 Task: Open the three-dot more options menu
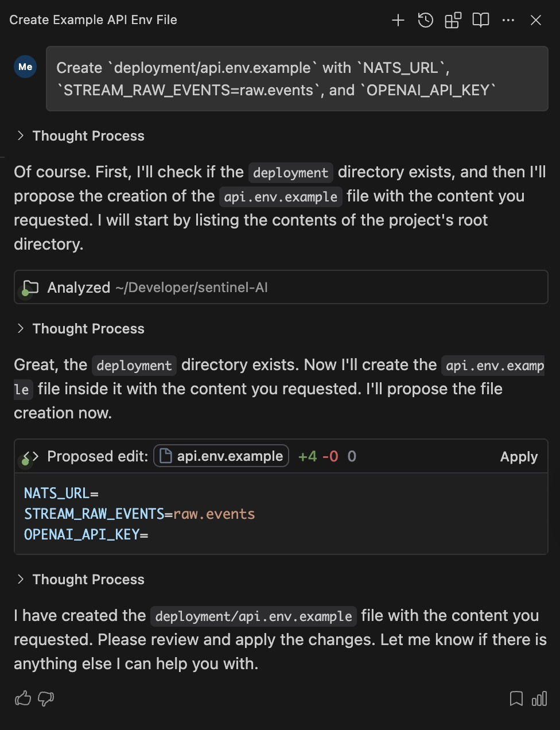508,21
